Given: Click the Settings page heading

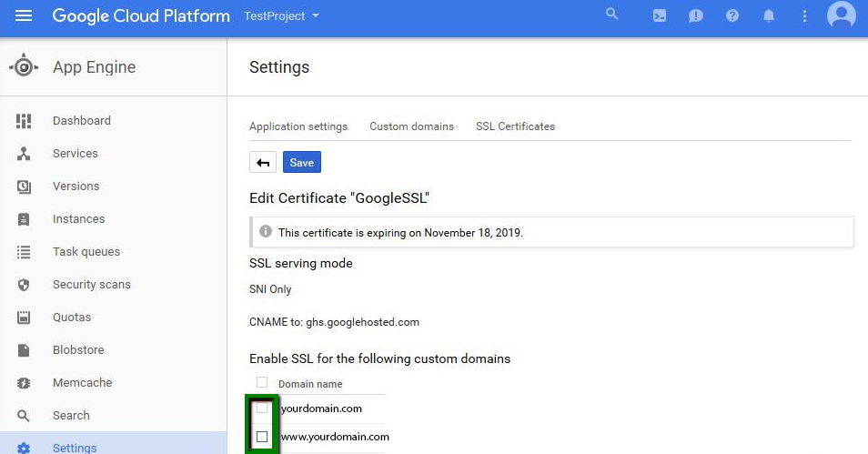Looking at the screenshot, I should [279, 67].
